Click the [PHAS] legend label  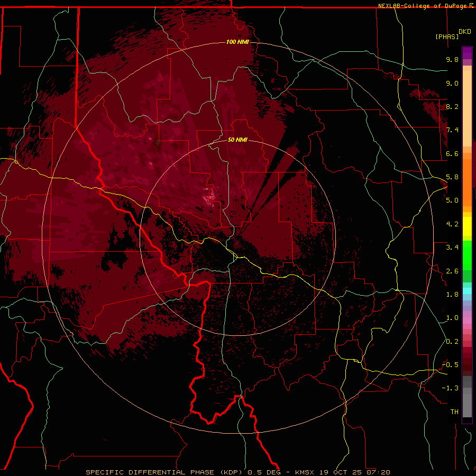point(447,36)
